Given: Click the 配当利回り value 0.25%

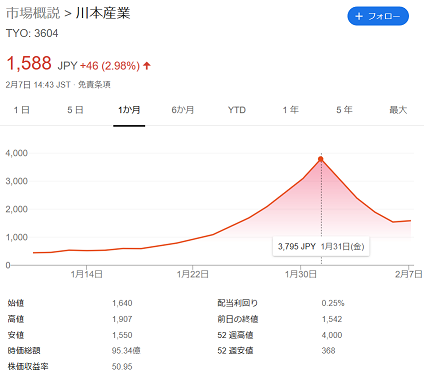Looking at the screenshot, I should 333,303.
